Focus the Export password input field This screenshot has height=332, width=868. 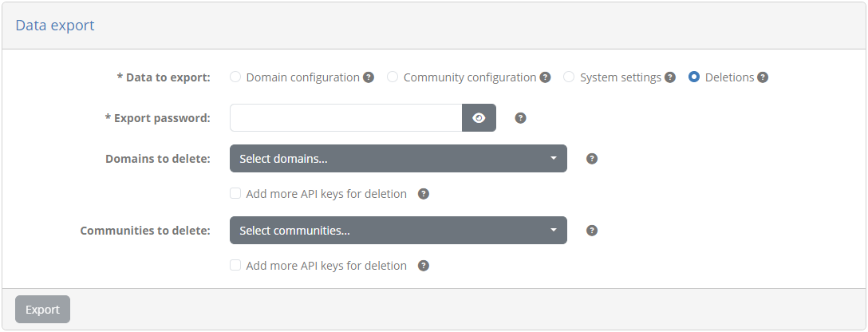click(x=346, y=118)
